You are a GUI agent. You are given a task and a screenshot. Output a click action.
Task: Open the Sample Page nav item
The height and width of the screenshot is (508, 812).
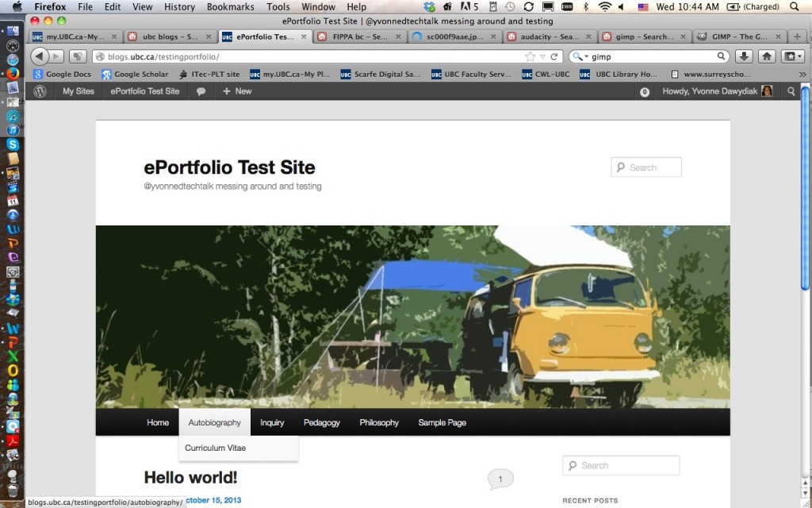coord(442,422)
